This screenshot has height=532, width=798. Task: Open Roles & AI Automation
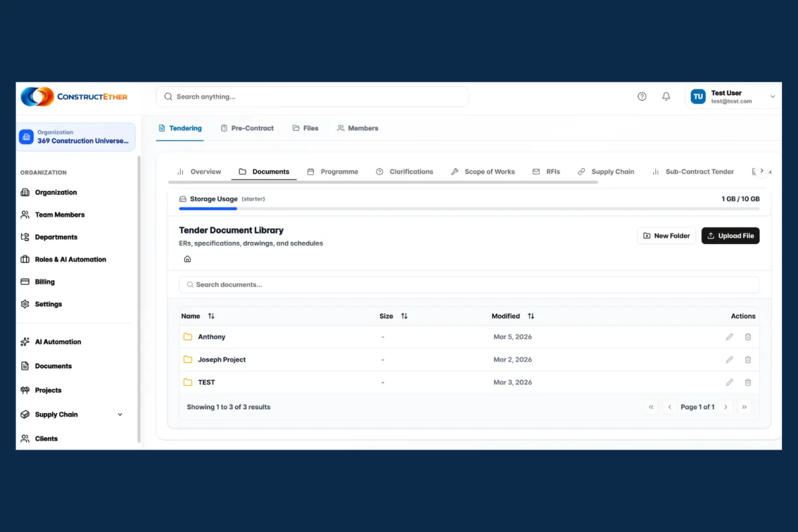click(63, 259)
